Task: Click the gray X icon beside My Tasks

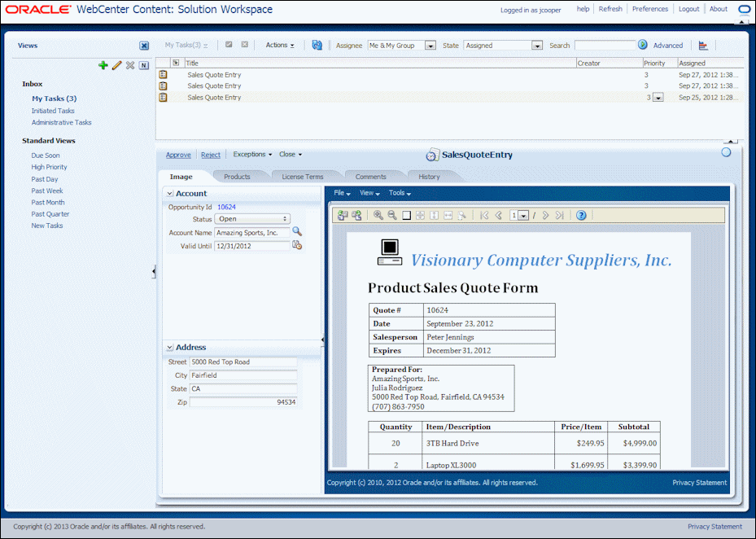Action: coord(245,45)
